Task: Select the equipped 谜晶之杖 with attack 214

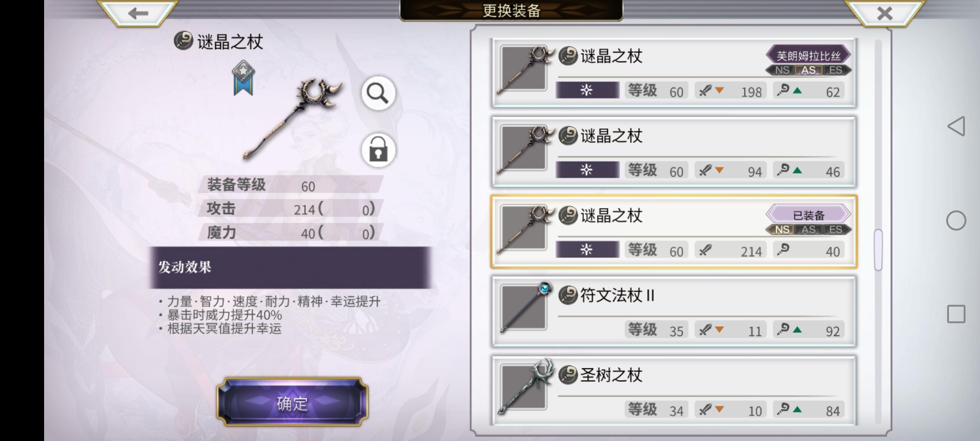Action: pyautogui.click(x=674, y=232)
